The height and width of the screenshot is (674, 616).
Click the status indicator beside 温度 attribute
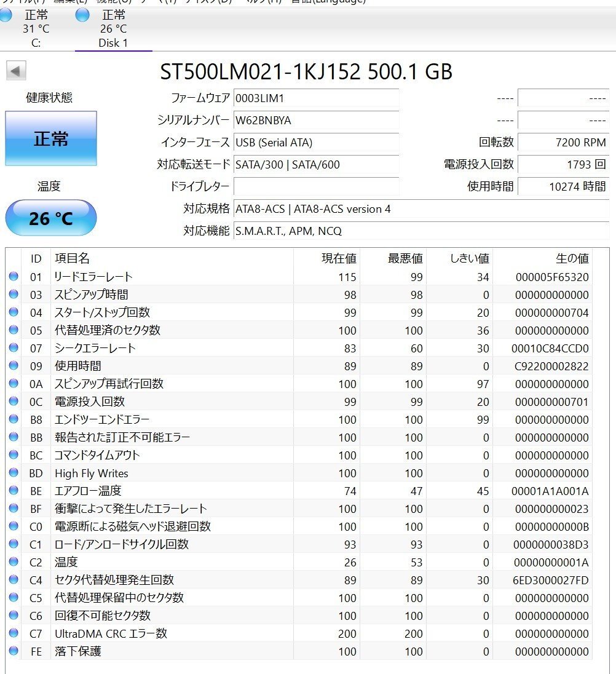[x=13, y=561]
